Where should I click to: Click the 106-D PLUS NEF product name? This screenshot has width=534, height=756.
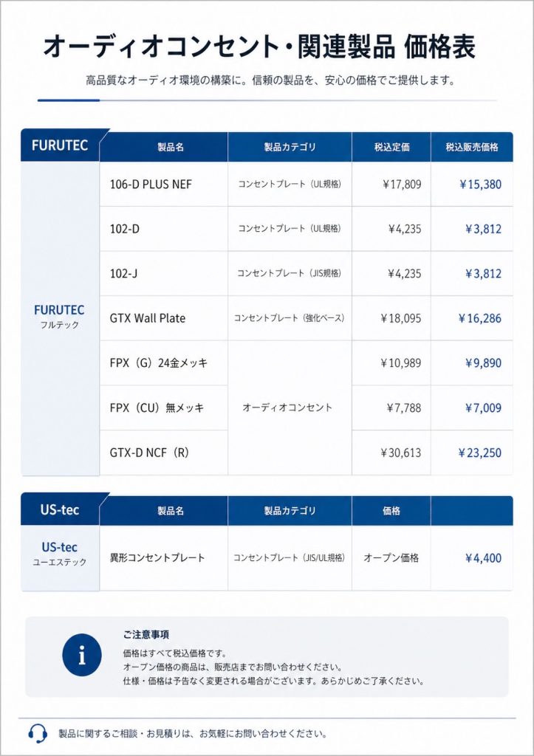pos(151,184)
